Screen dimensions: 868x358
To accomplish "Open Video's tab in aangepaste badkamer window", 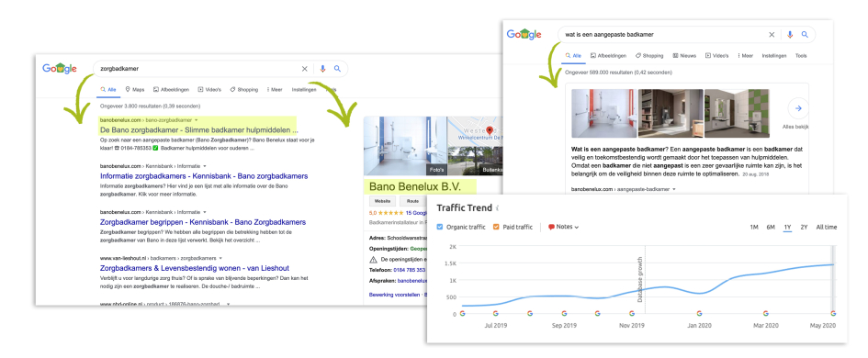I will point(716,56).
